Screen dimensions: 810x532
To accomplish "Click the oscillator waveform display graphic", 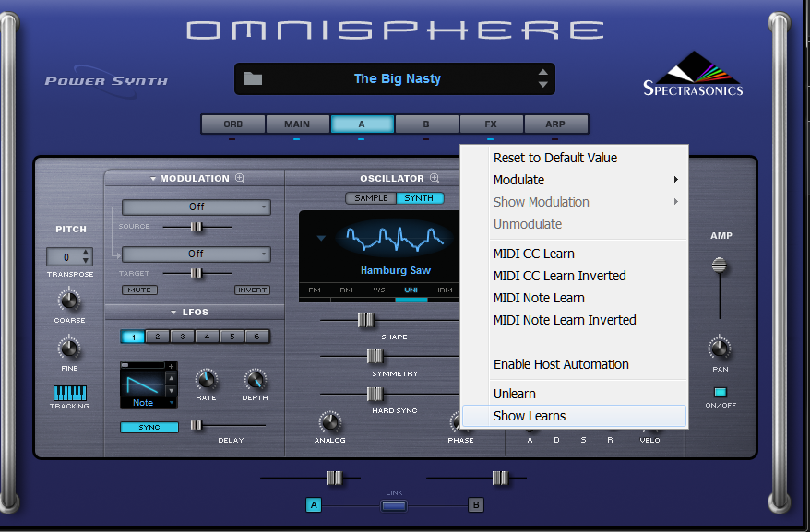I will pos(395,239).
